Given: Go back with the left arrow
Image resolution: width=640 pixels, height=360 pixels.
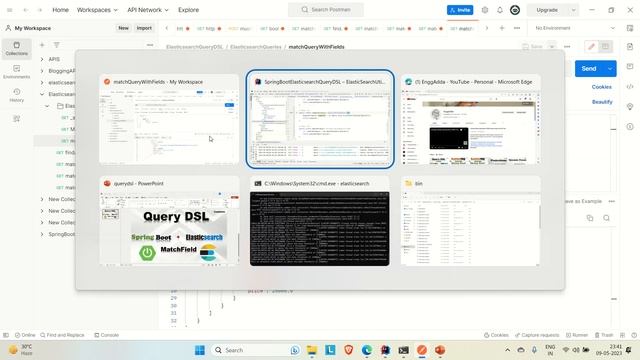Looking at the screenshot, I should pos(25,10).
